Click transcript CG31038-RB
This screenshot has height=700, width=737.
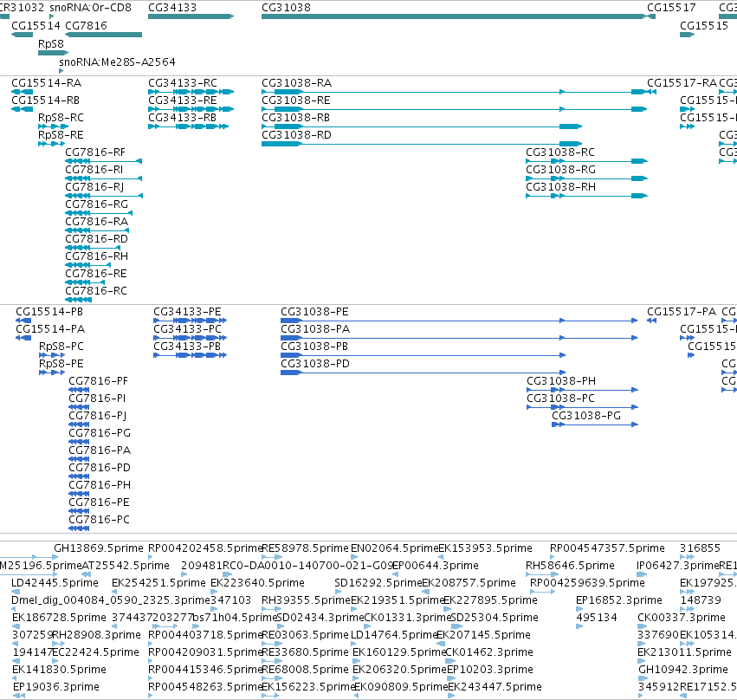295,118
